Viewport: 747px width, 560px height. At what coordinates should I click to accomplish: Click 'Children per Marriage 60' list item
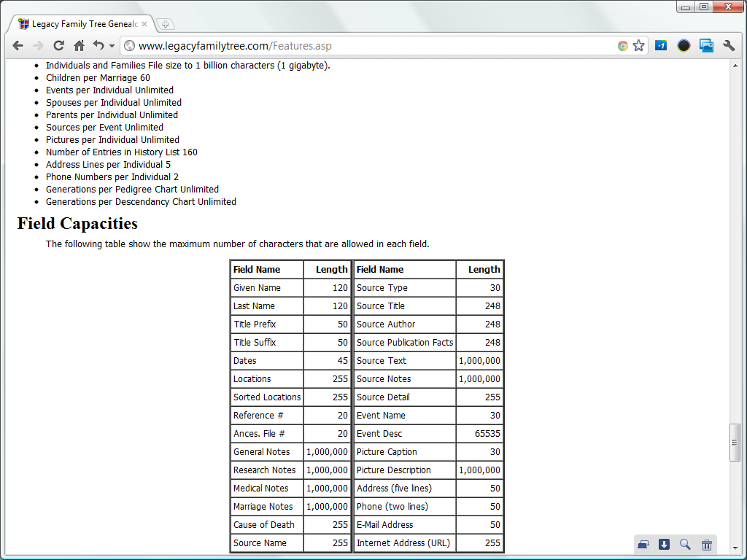click(98, 77)
